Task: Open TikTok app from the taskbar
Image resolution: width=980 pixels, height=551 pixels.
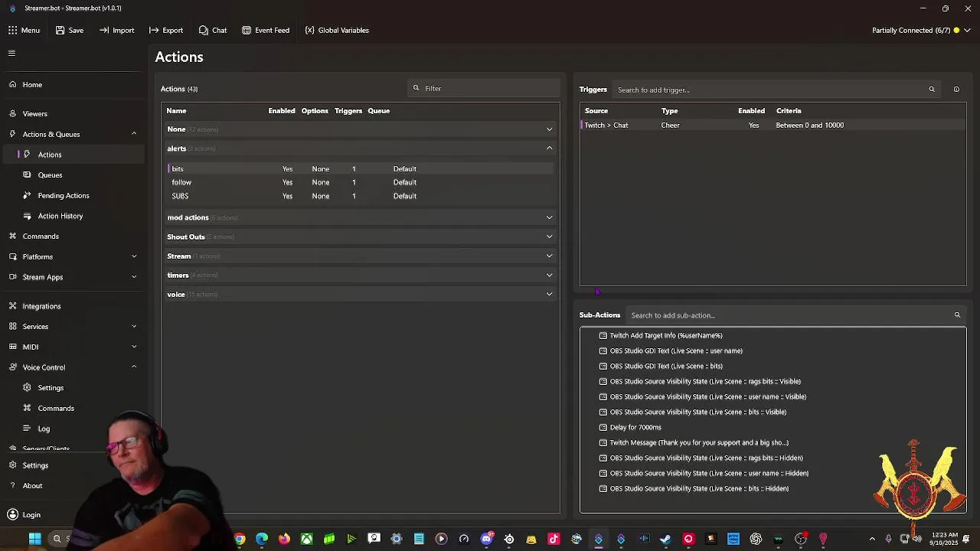Action: click(554, 539)
